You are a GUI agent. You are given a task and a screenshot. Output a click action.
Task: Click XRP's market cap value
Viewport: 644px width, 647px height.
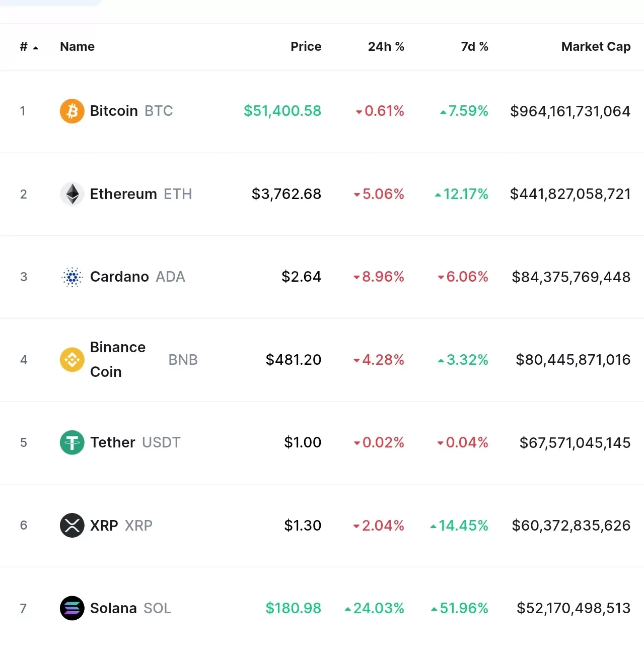571,525
